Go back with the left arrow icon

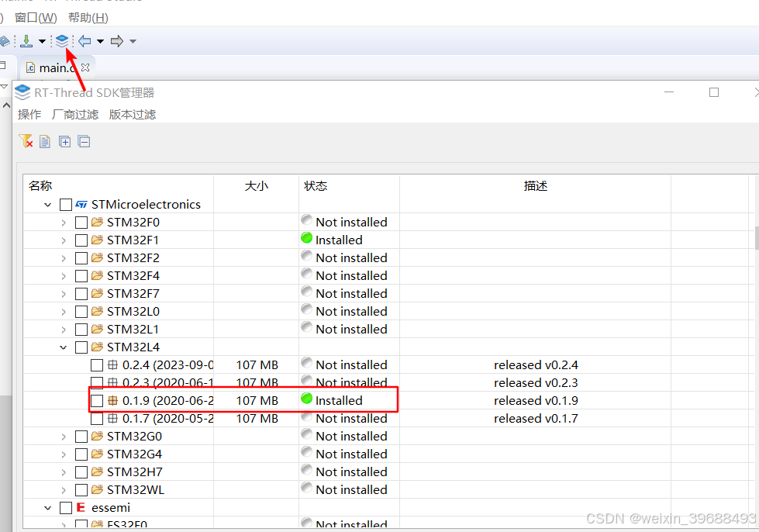coord(85,41)
